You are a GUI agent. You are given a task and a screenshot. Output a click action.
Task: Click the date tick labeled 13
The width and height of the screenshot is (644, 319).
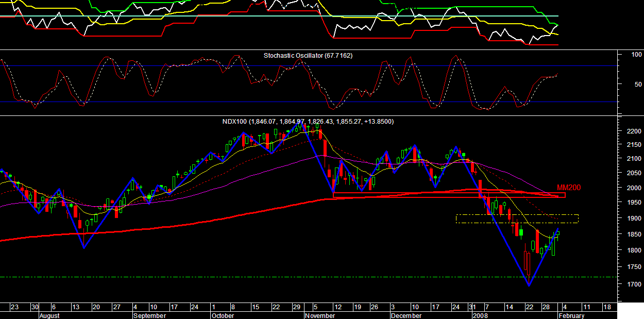click(x=76, y=307)
